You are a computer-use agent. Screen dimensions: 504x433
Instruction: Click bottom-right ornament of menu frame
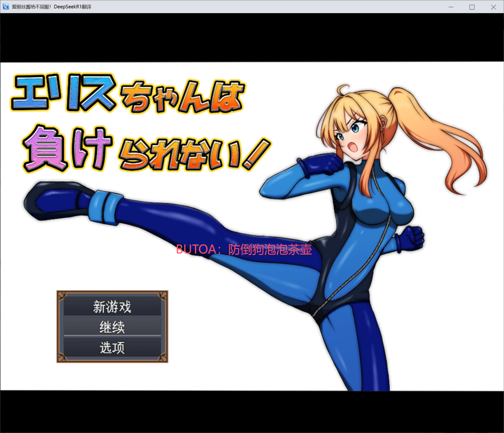point(162,357)
